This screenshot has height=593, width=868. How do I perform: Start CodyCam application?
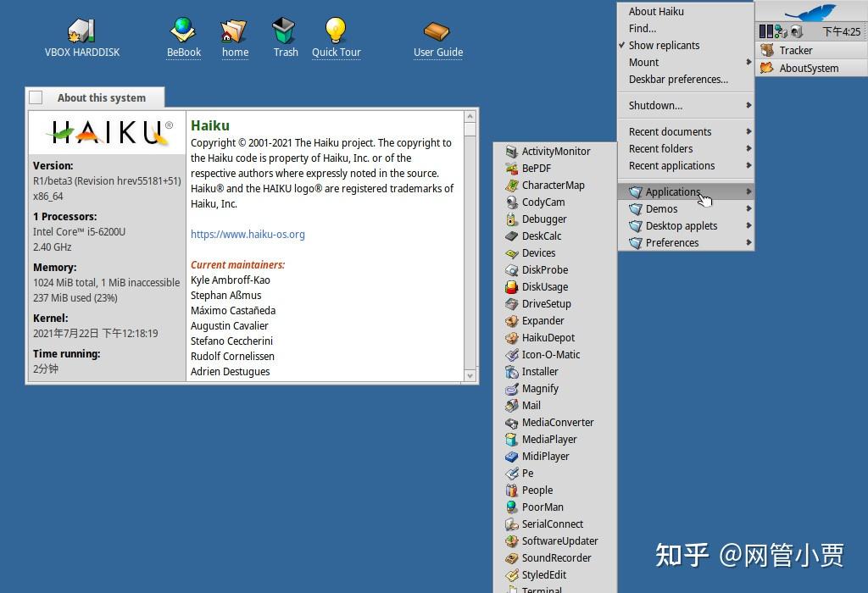555,202
